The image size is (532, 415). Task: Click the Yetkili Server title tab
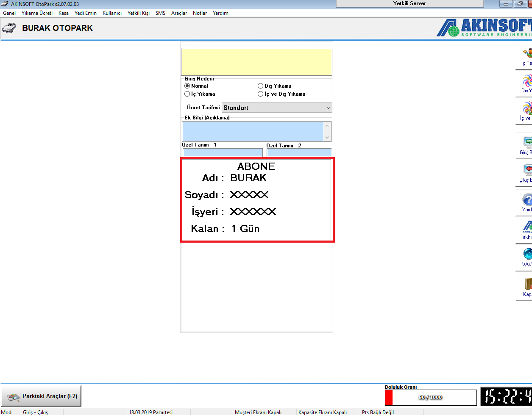click(409, 3)
